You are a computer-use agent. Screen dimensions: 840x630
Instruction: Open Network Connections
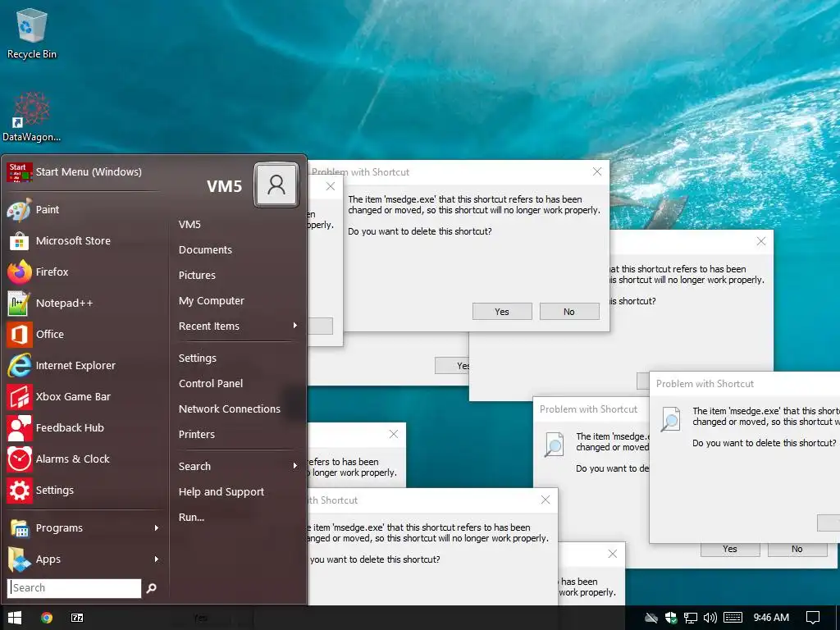230,409
